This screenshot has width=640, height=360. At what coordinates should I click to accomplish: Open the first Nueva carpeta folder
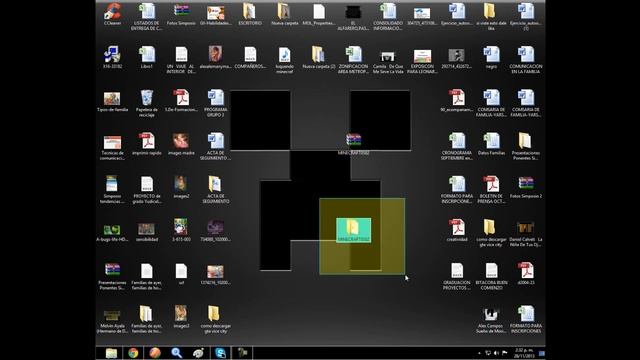click(x=284, y=14)
